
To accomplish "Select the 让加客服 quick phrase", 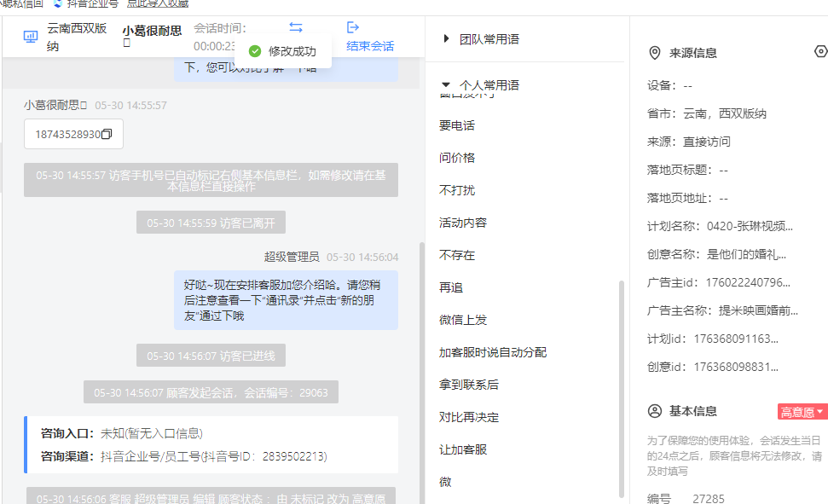I will tap(462, 449).
